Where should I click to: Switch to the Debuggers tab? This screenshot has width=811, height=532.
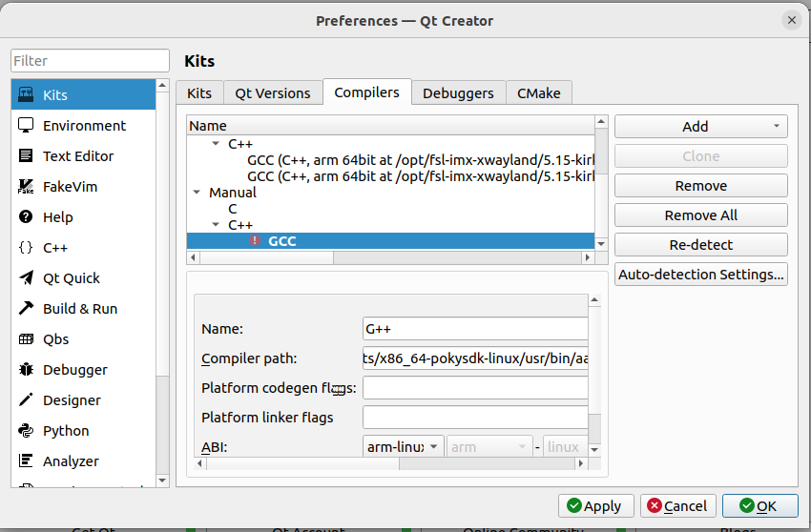(x=458, y=92)
